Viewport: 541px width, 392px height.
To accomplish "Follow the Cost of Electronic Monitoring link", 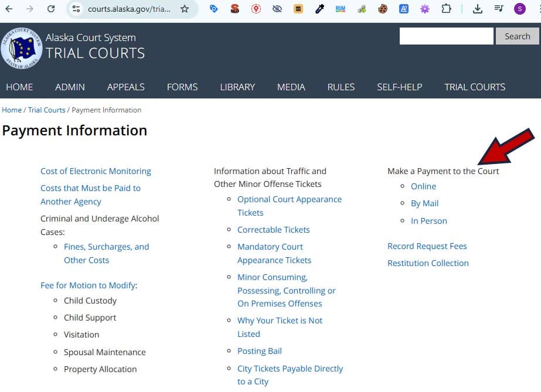I will pos(96,171).
